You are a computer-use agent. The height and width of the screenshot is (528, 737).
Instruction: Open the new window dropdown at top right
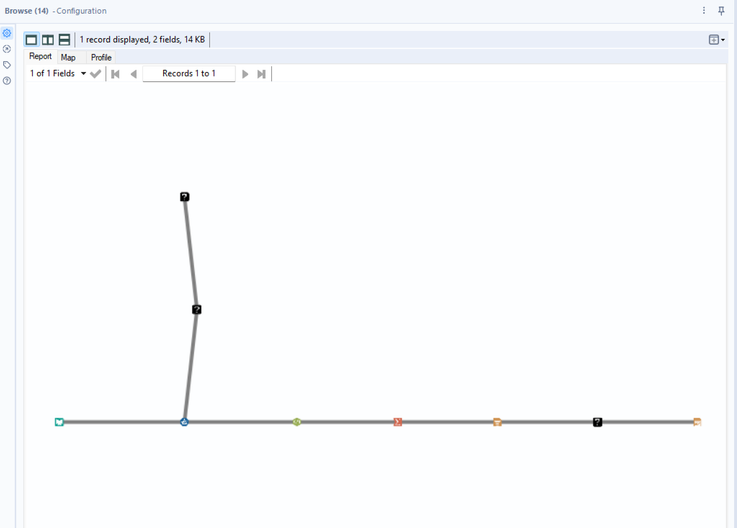[x=717, y=39]
